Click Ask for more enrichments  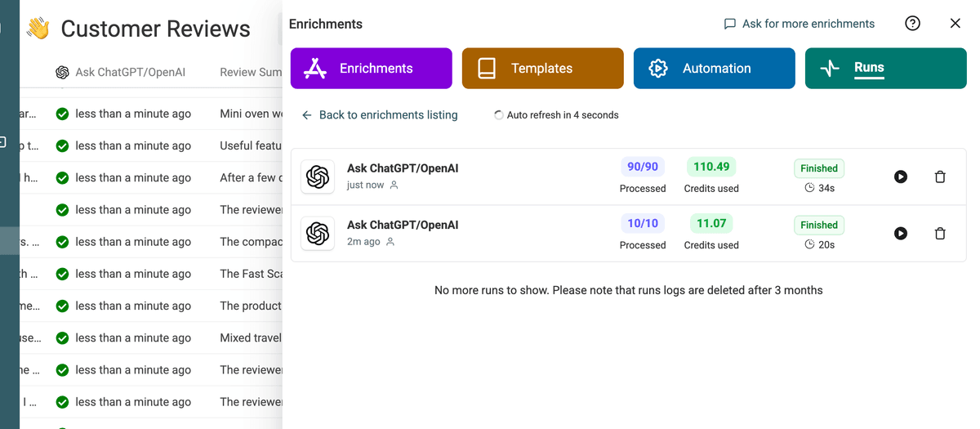point(800,24)
